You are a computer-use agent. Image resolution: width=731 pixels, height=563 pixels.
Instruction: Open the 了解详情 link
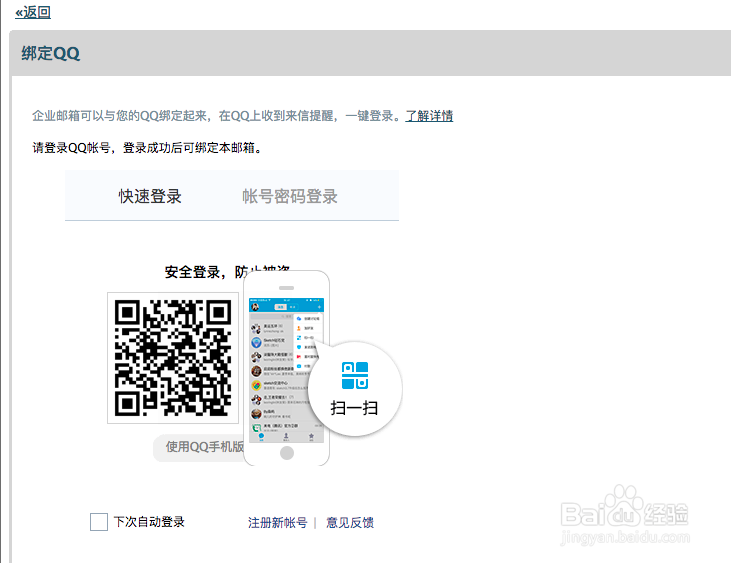click(429, 116)
